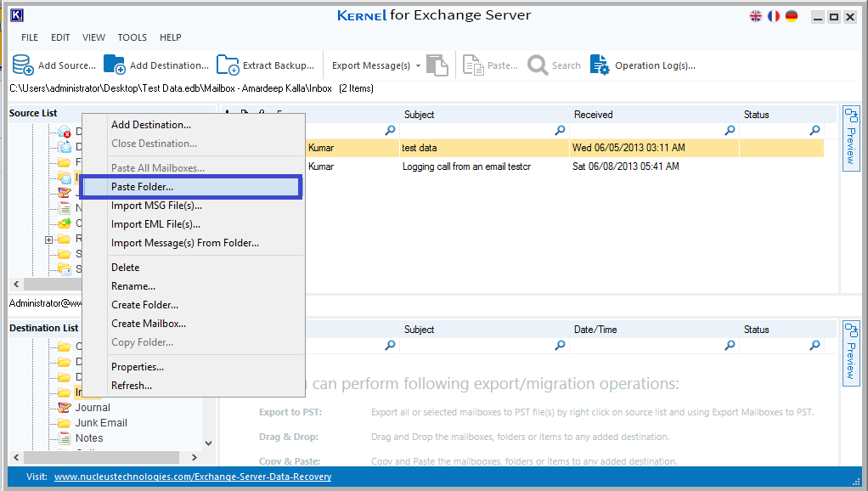Click source From column search icon
The height and width of the screenshot is (491, 868).
391,130
